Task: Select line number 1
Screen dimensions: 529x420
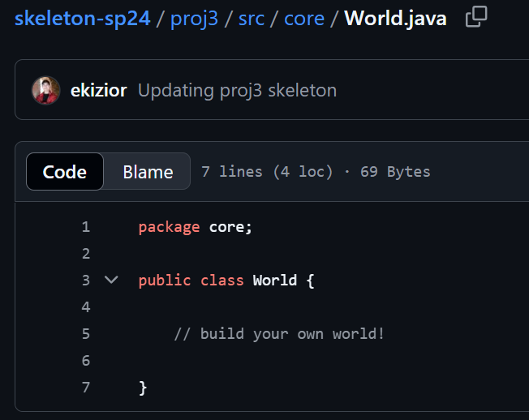Action: click(x=86, y=226)
